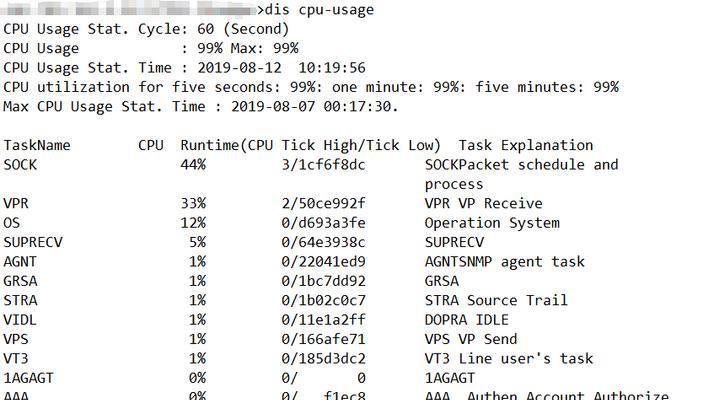Select the VPS task name

[16, 339]
